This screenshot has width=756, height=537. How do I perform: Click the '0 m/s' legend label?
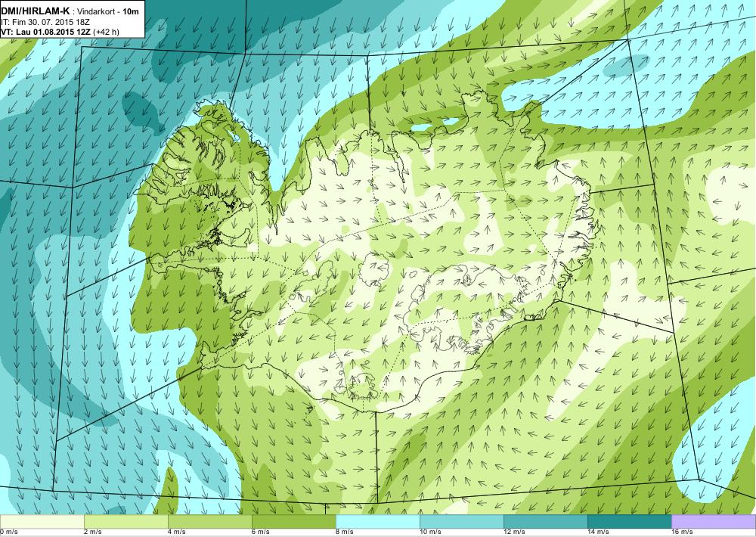click(9, 532)
